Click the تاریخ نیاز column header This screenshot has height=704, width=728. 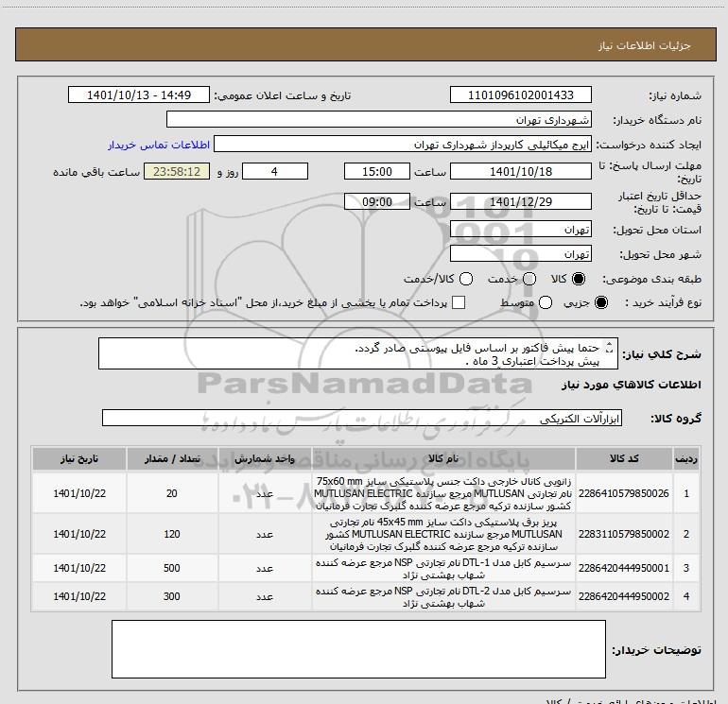point(78,458)
